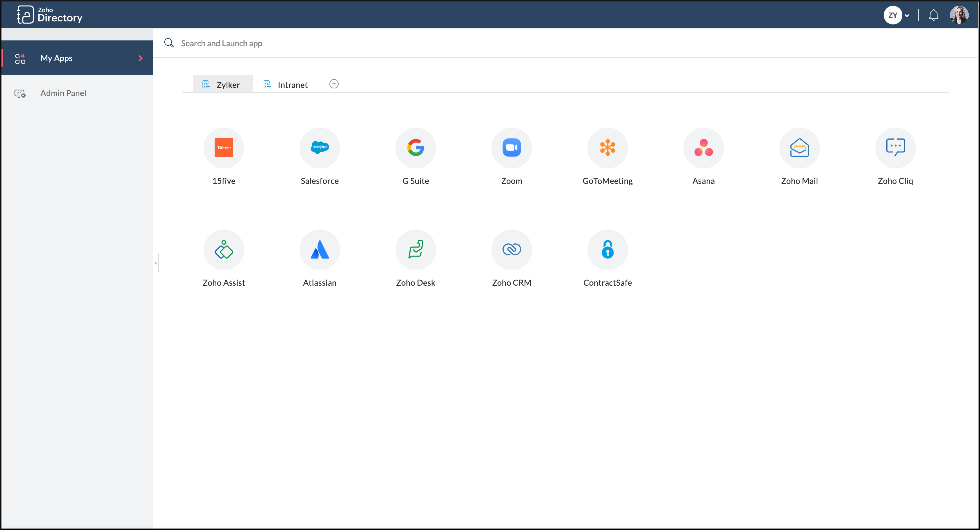This screenshot has width=980, height=530.
Task: Launch ContractSafe app
Action: click(x=607, y=250)
